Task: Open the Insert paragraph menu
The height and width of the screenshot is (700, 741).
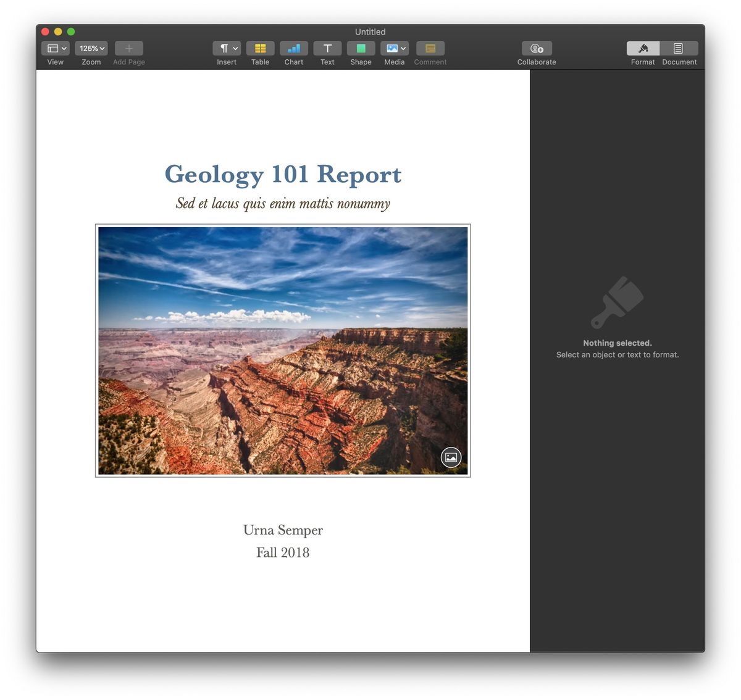Action: click(227, 48)
